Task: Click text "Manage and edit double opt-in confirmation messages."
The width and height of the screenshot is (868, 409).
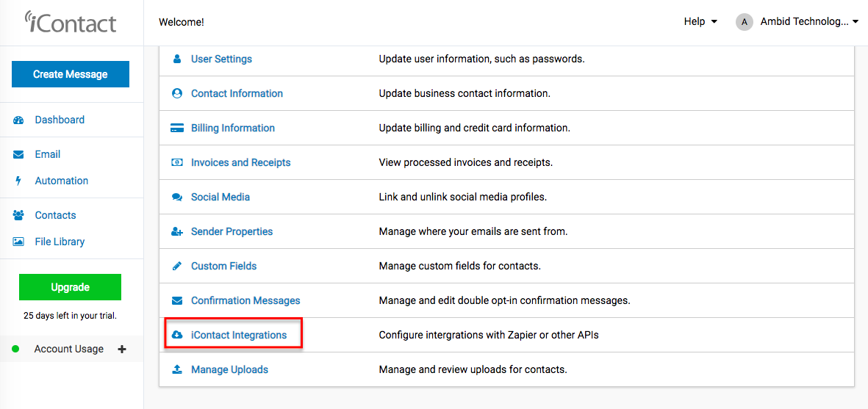Action: 505,300
